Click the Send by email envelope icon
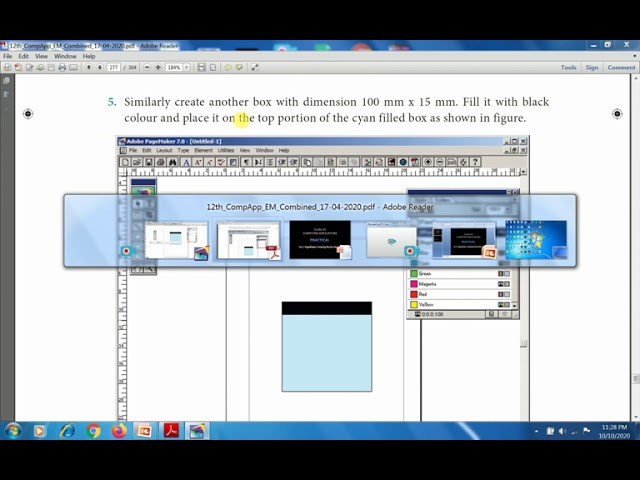The image size is (640, 480). pyautogui.click(x=73, y=67)
